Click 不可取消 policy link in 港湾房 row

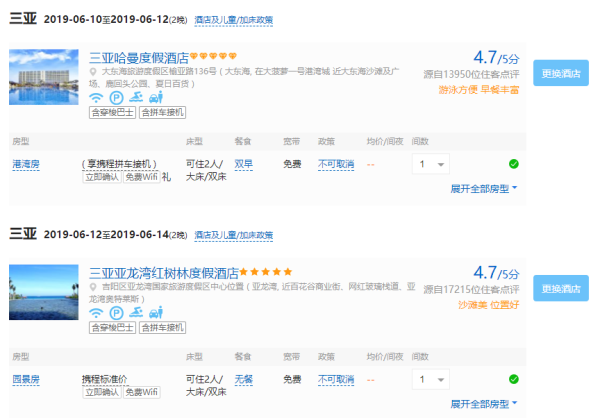336,164
